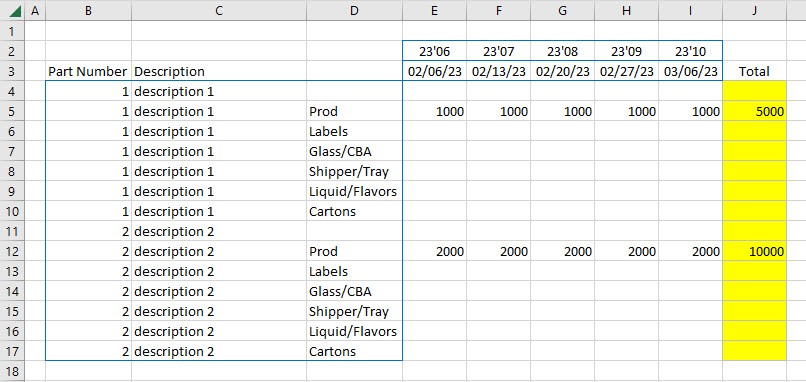The width and height of the screenshot is (806, 382).
Task: Select column B header
Action: 88,10
